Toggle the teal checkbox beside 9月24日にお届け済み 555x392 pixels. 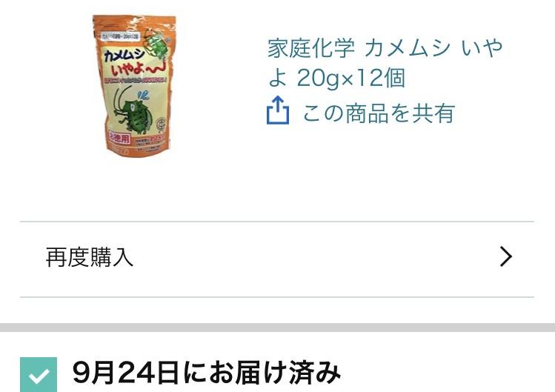[x=39, y=375]
